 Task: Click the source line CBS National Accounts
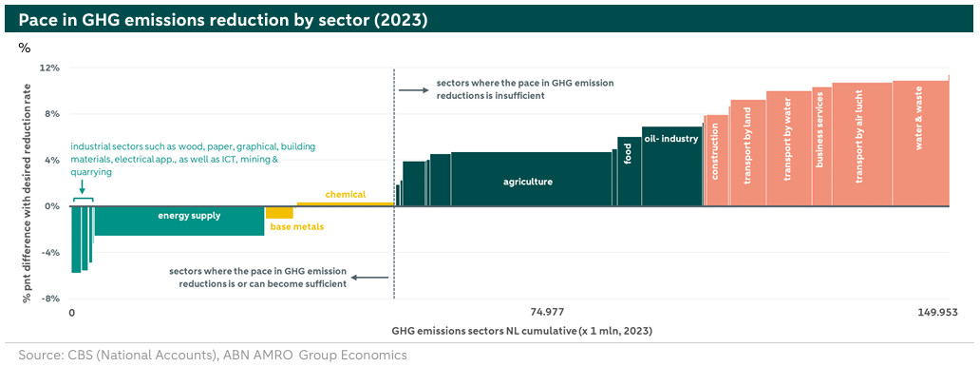click(213, 355)
